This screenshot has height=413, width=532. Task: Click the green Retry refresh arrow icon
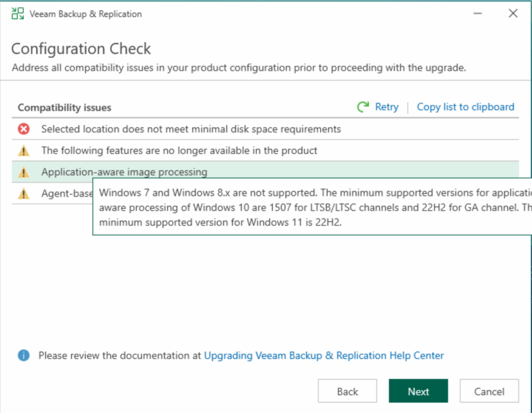click(x=363, y=107)
